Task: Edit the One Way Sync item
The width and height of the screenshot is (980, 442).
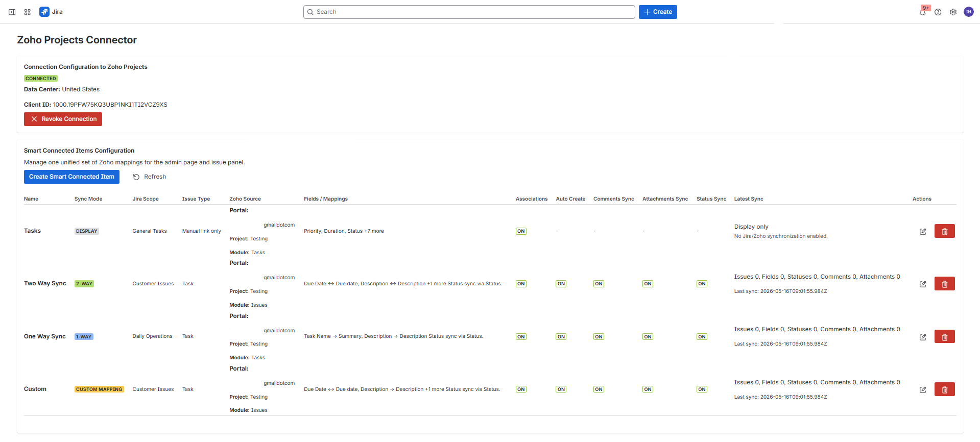Action: click(923, 337)
